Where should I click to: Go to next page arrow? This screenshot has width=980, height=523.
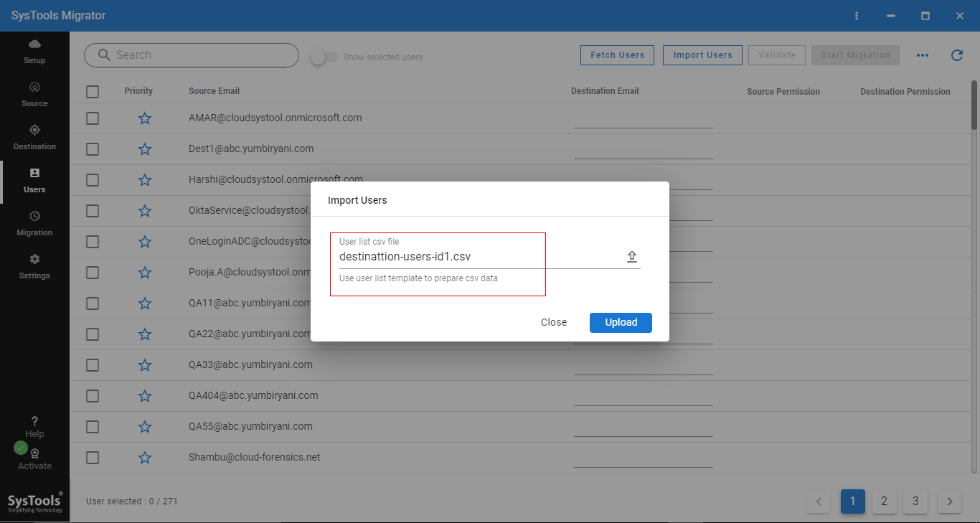point(950,501)
